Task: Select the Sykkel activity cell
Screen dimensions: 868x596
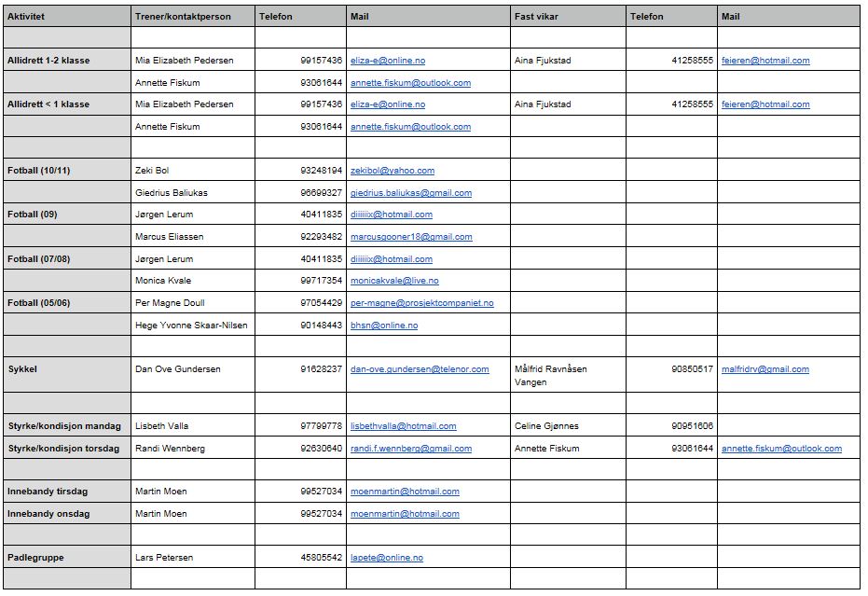Action: (67, 375)
